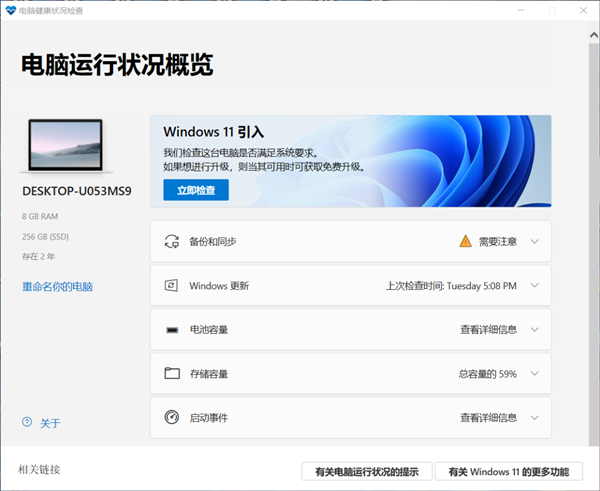Click the 启动事件 label
Screen dimensions: 600x491
(209, 418)
